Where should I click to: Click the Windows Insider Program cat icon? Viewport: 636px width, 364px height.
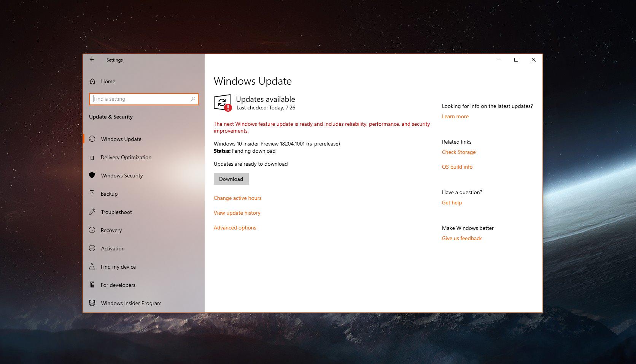(x=92, y=303)
